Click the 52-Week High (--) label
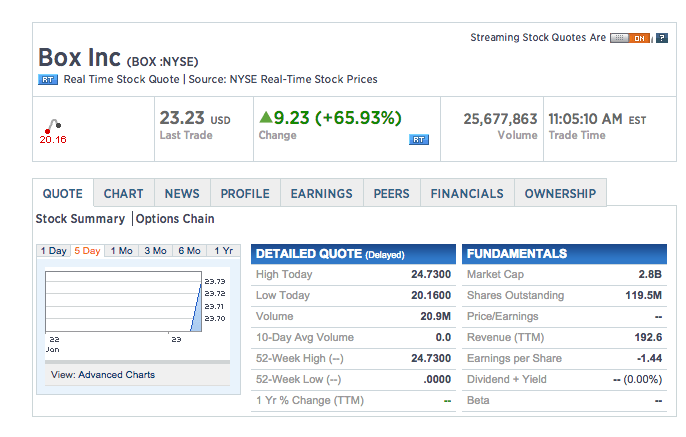The image size is (686, 437). (300, 358)
